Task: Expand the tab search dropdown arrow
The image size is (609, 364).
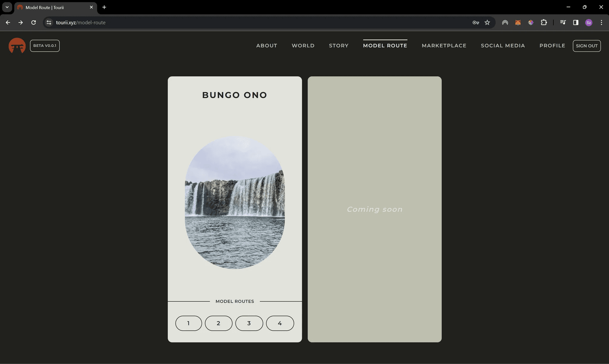Action: click(x=7, y=7)
